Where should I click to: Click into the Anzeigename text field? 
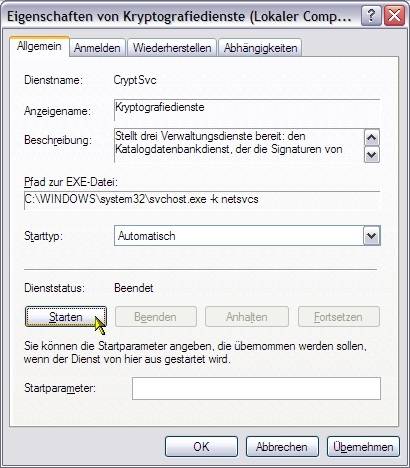tap(247, 110)
